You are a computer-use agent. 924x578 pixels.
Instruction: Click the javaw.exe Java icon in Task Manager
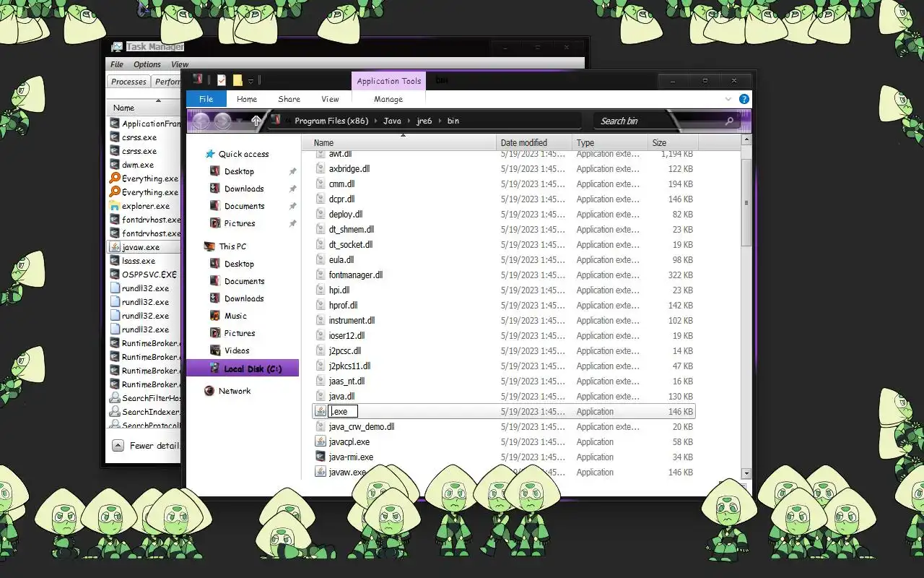pos(115,247)
